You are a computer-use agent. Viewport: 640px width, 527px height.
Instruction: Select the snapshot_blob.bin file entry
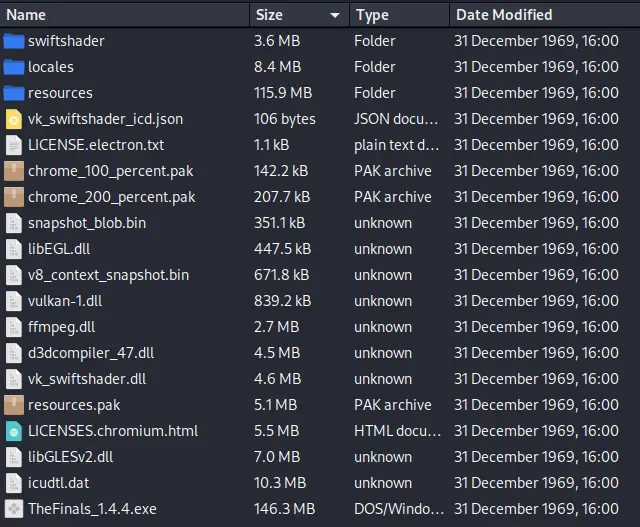[86, 223]
